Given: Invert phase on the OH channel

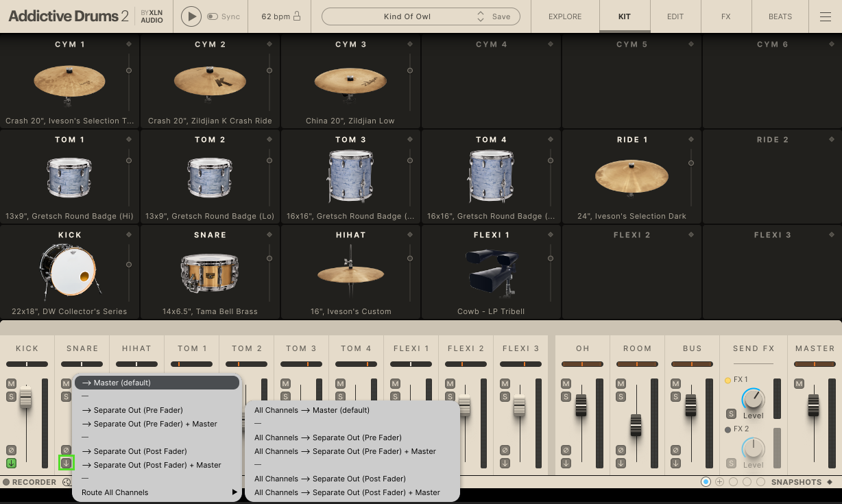Looking at the screenshot, I should click(x=566, y=450).
